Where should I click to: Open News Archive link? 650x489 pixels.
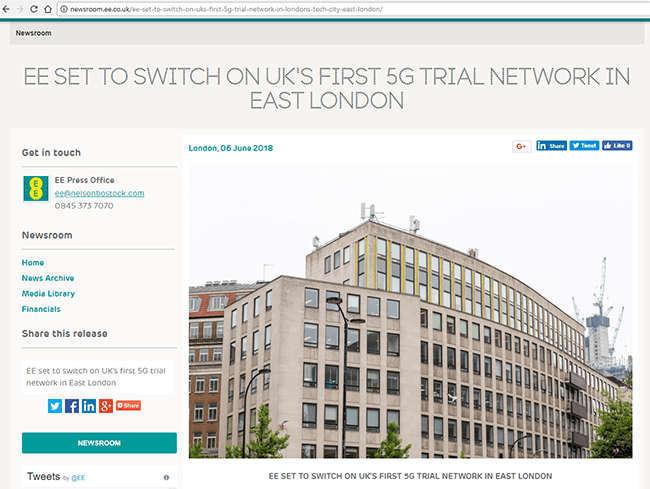(x=48, y=278)
